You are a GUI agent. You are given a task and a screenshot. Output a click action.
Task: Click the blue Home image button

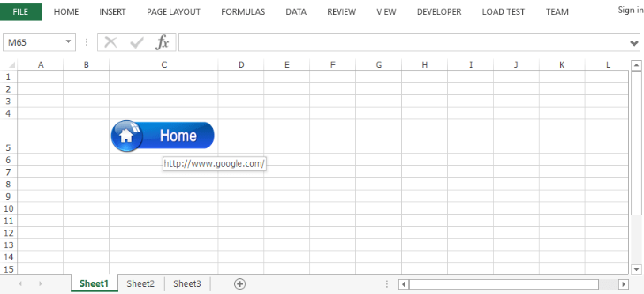[163, 136]
